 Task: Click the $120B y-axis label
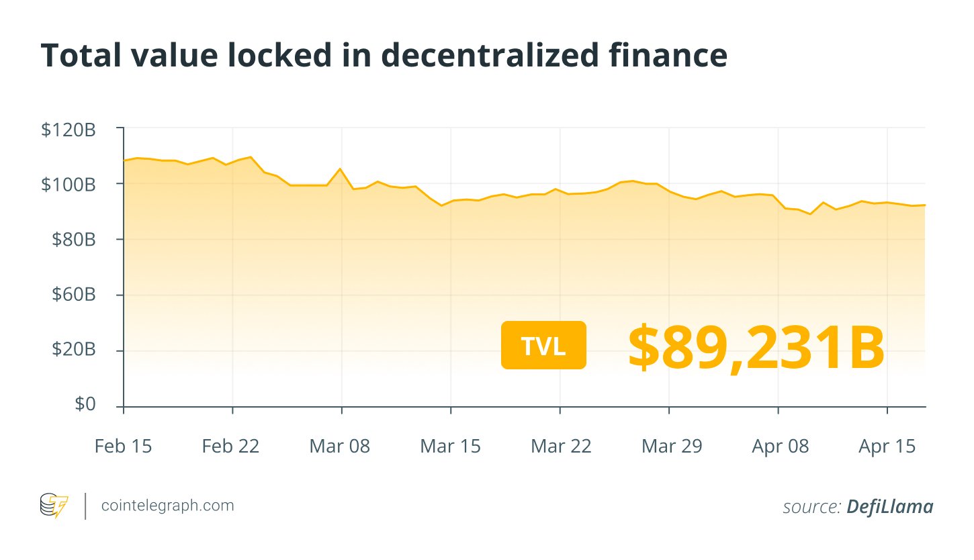click(x=69, y=129)
